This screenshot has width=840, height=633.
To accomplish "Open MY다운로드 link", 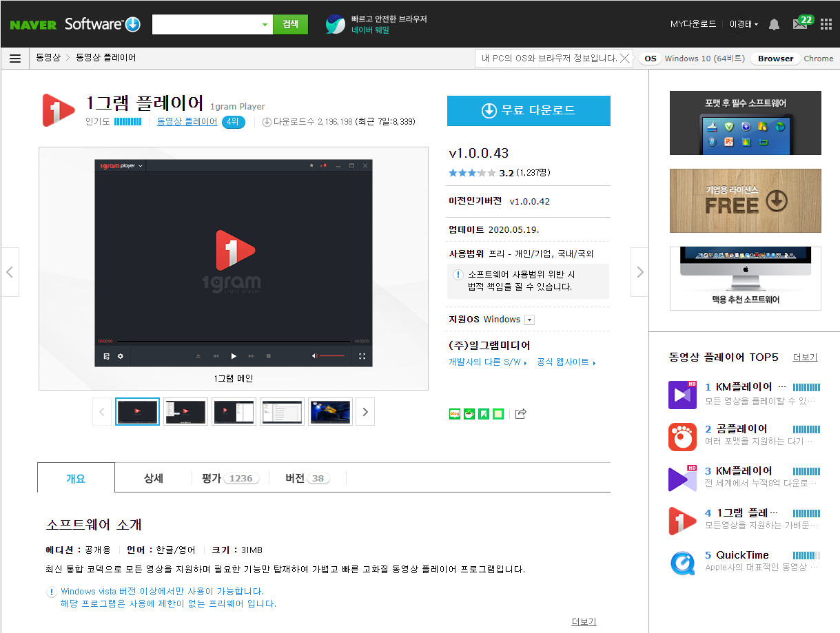I will tap(693, 24).
